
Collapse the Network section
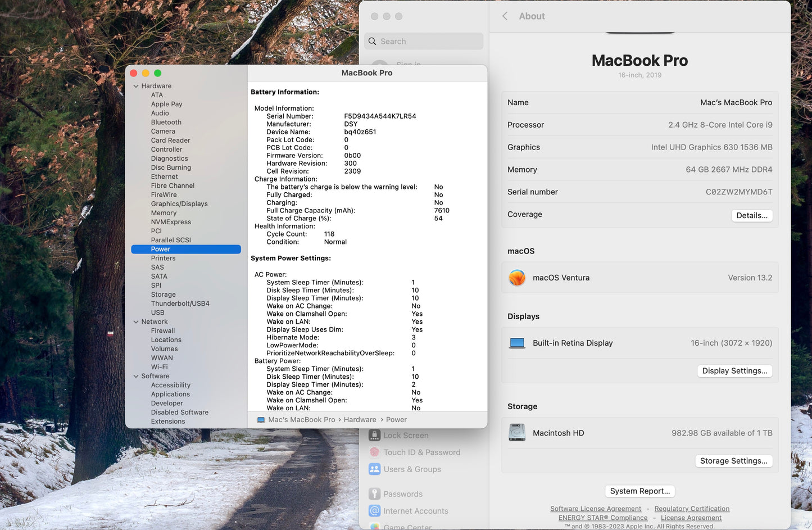136,321
